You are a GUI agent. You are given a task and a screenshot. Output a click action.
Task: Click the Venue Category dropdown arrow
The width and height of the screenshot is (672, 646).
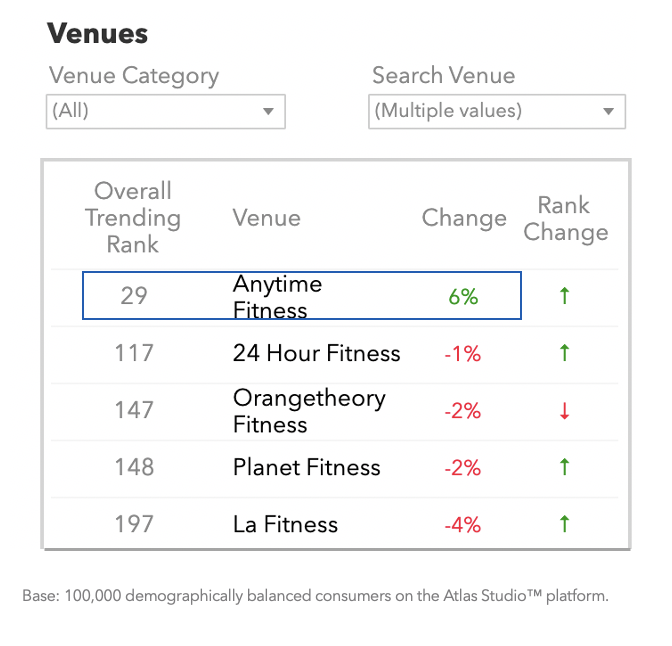pyautogui.click(x=268, y=111)
